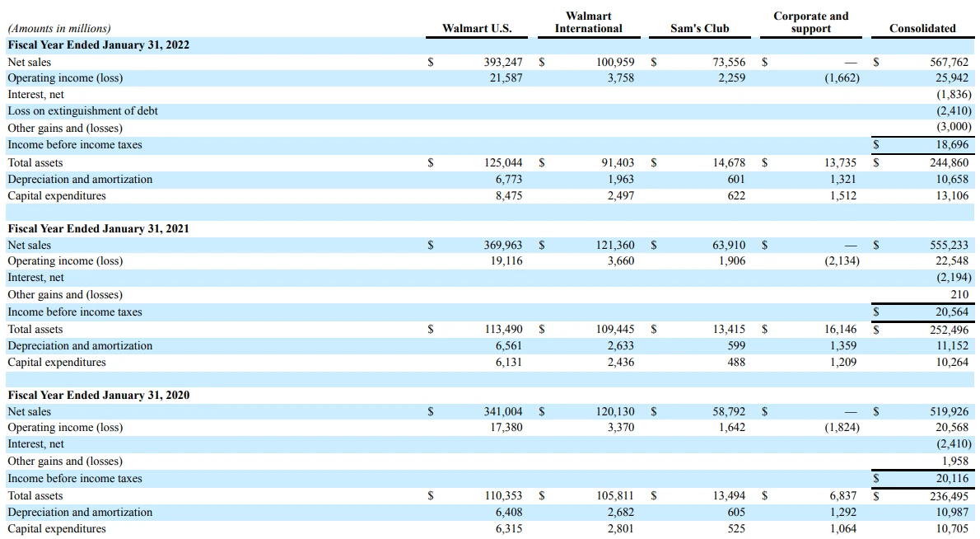This screenshot has height=539, width=980.
Task: Select depreciation and amortization value 11,152
Action: (x=952, y=346)
